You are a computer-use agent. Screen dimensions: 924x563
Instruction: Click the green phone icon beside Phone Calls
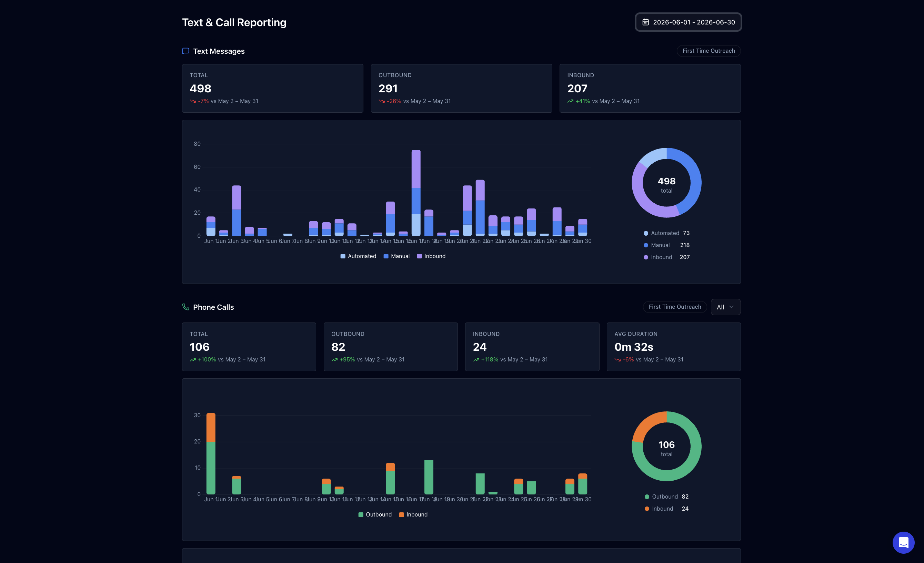(185, 307)
